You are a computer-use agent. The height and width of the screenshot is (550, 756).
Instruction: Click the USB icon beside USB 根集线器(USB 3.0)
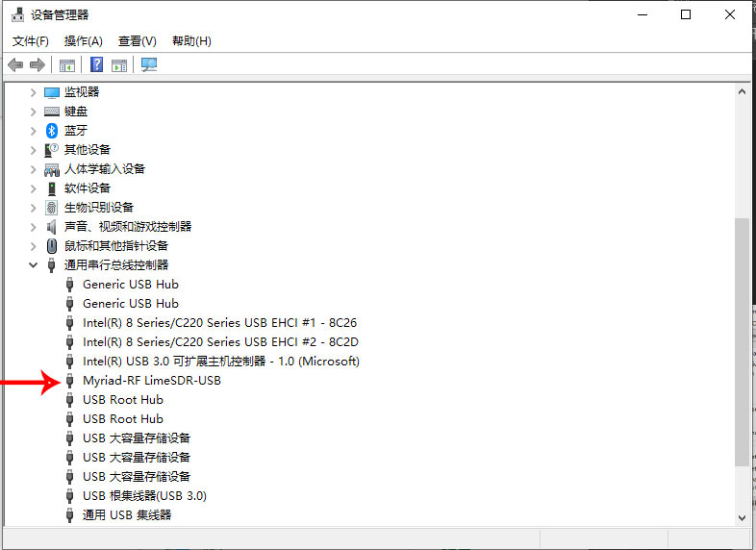tap(70, 496)
